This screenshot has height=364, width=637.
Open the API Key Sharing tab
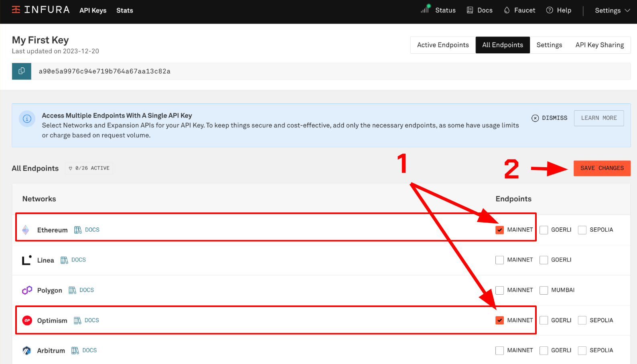(600, 45)
